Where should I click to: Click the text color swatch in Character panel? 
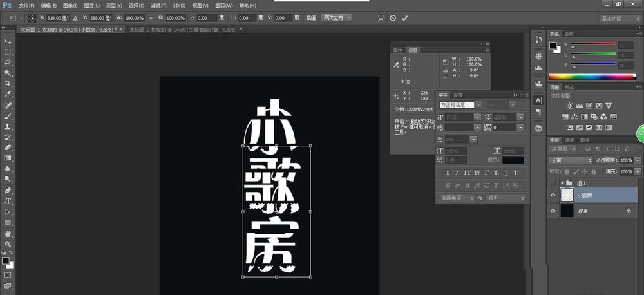(x=513, y=160)
